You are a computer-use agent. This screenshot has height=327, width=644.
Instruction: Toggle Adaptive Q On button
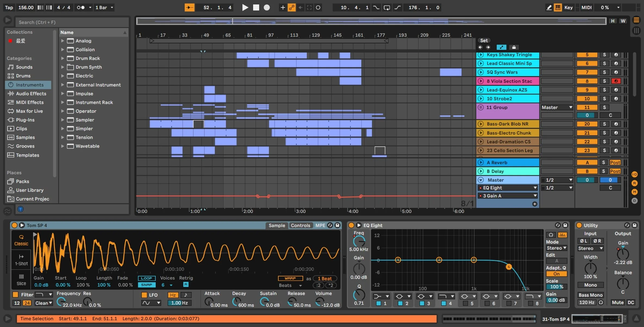[x=556, y=274]
